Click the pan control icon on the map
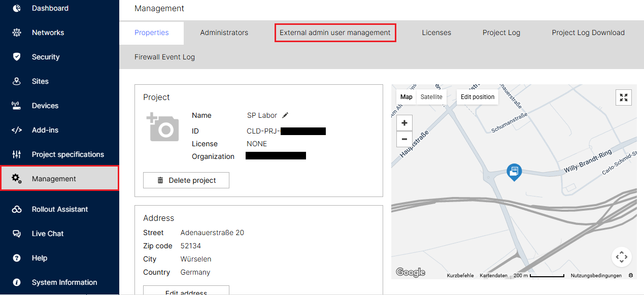644x295 pixels. (x=622, y=257)
